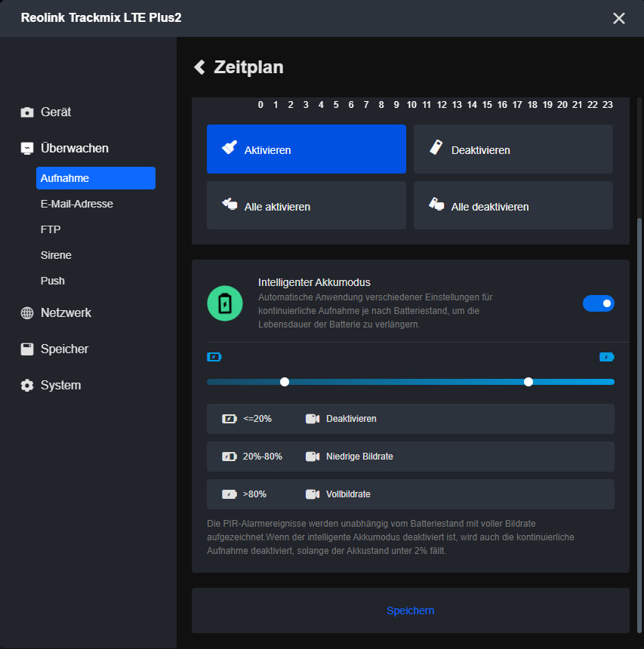Open FTP settings
The image size is (644, 649).
click(x=51, y=229)
